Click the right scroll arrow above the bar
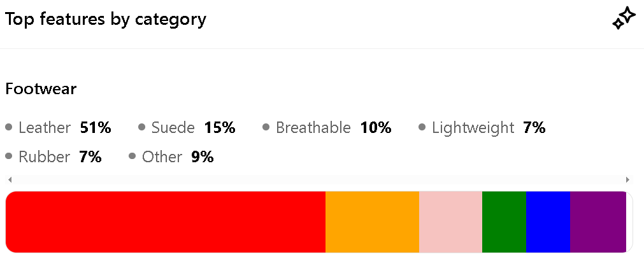 [x=627, y=180]
